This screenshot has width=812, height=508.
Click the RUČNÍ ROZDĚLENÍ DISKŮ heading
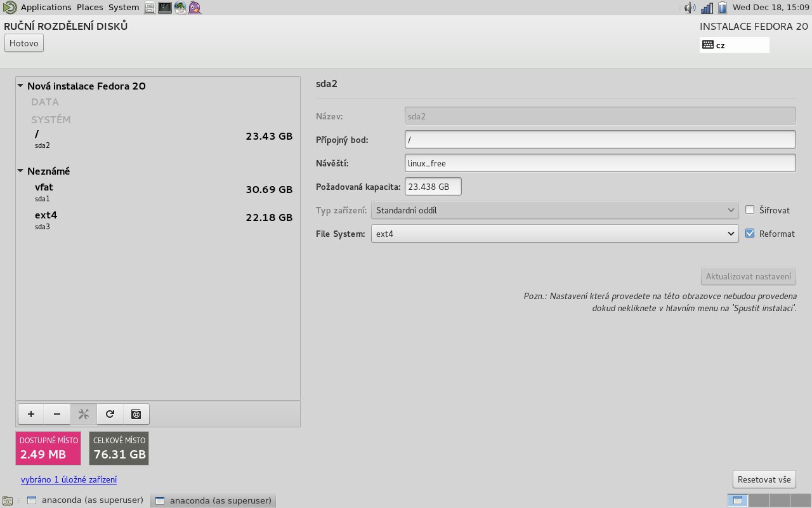(66, 26)
